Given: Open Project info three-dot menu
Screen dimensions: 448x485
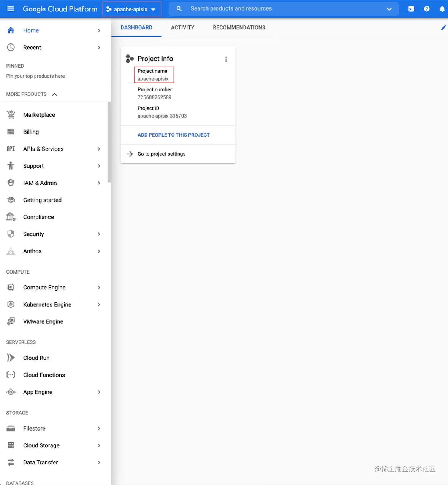Looking at the screenshot, I should pos(226,59).
